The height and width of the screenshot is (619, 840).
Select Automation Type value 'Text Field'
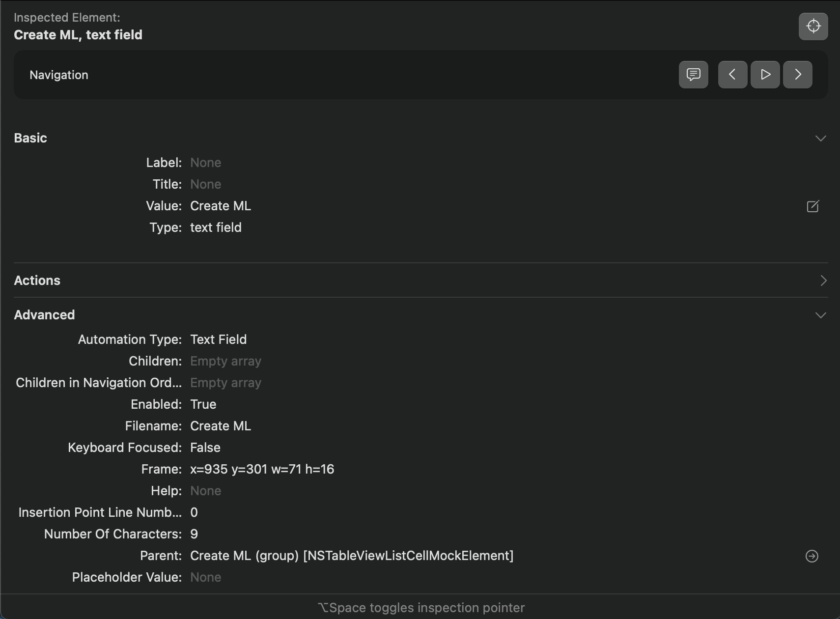[x=218, y=339]
